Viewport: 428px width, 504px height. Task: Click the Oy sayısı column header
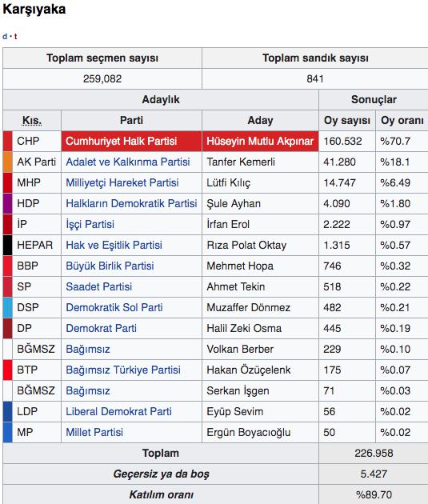[x=347, y=121]
